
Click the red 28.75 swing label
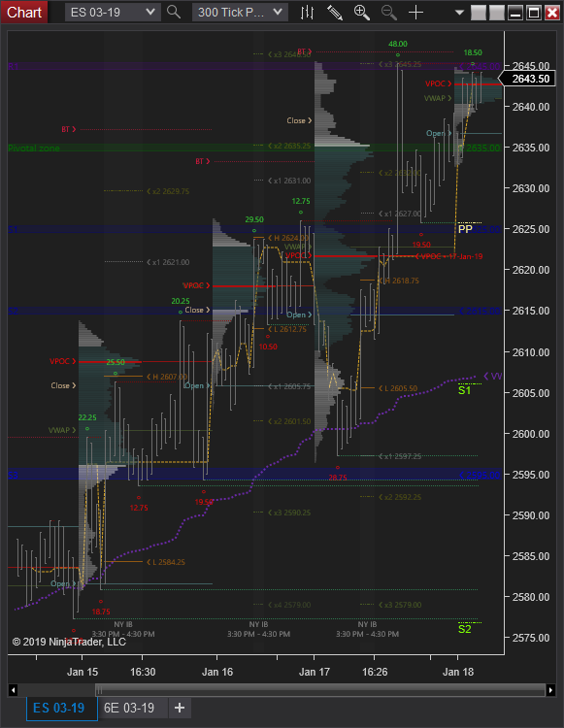[338, 478]
